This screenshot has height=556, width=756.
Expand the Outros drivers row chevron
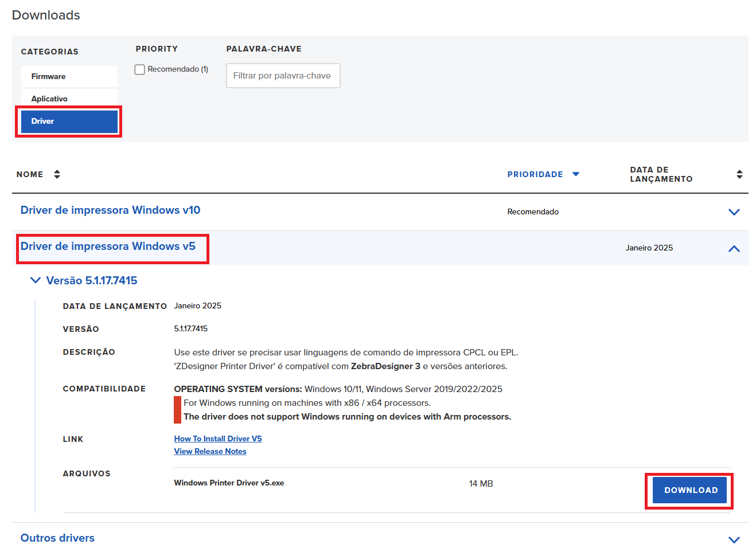[734, 540]
